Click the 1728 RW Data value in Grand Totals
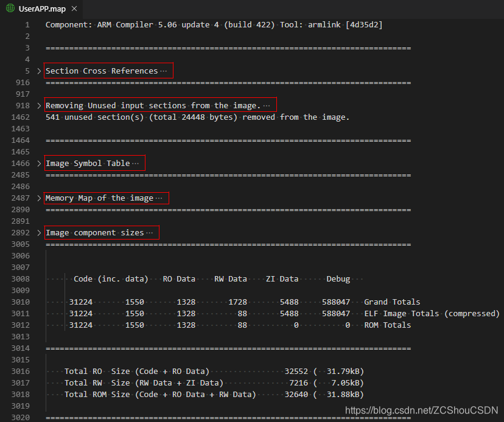 237,302
